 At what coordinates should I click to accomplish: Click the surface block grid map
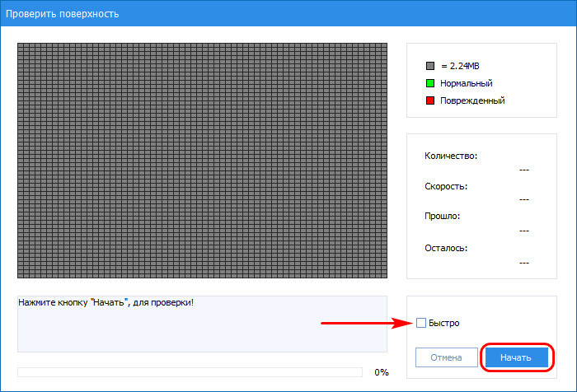(x=202, y=161)
